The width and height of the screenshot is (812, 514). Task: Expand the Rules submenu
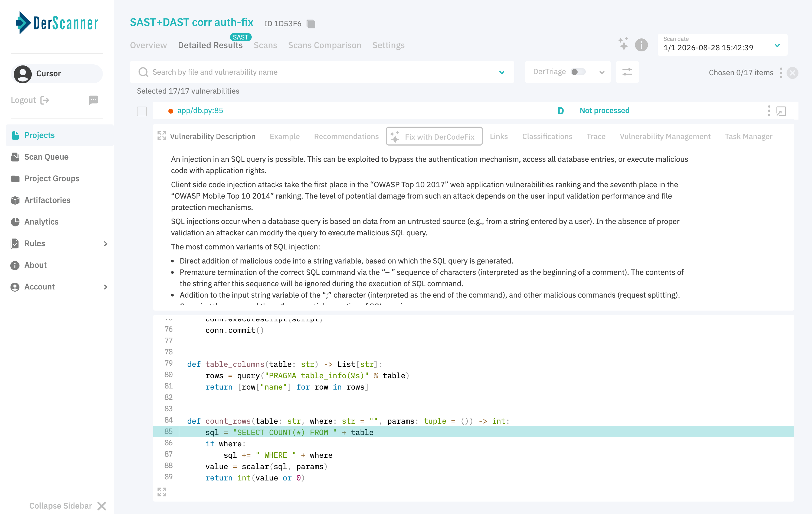click(106, 243)
